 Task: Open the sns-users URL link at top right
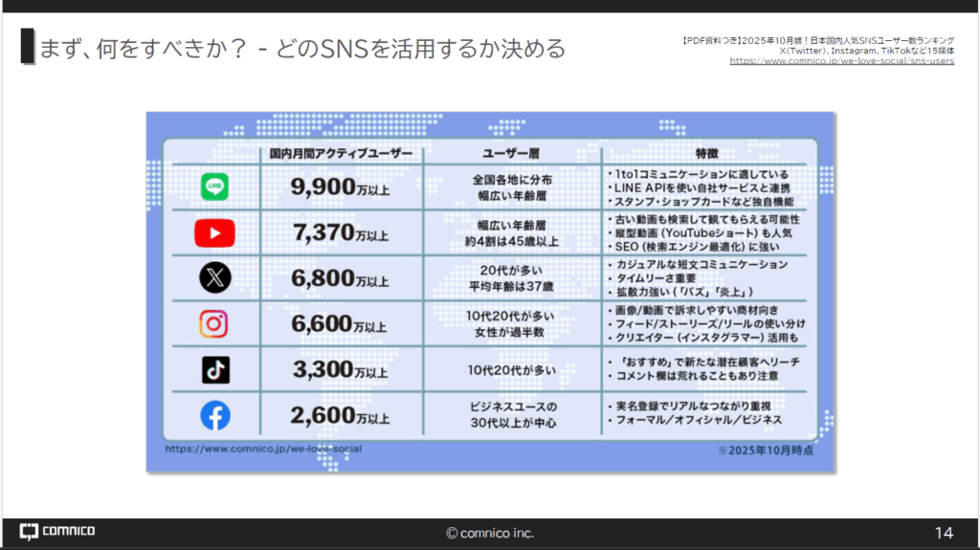(x=841, y=60)
